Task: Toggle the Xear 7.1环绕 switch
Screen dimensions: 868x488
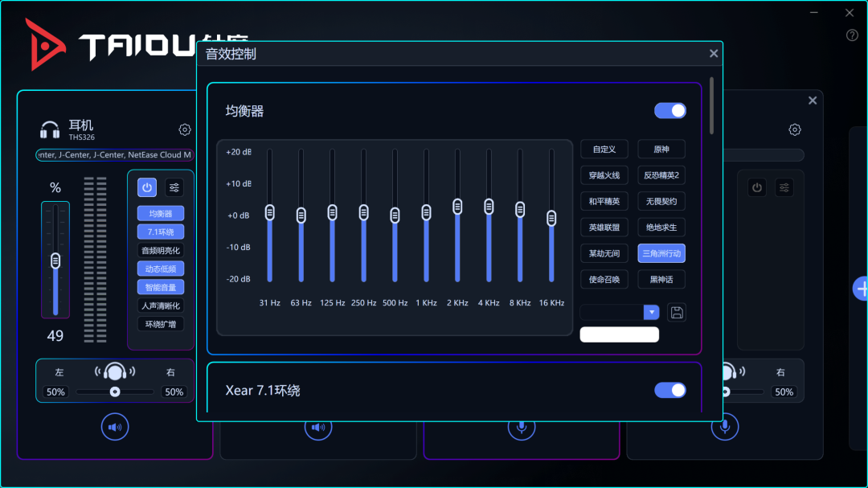Action: click(x=669, y=391)
